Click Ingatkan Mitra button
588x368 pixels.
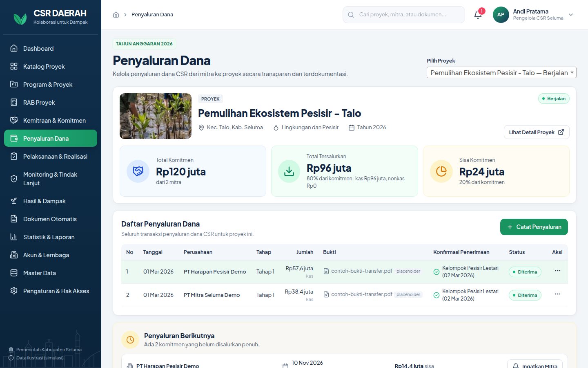pos(535,364)
